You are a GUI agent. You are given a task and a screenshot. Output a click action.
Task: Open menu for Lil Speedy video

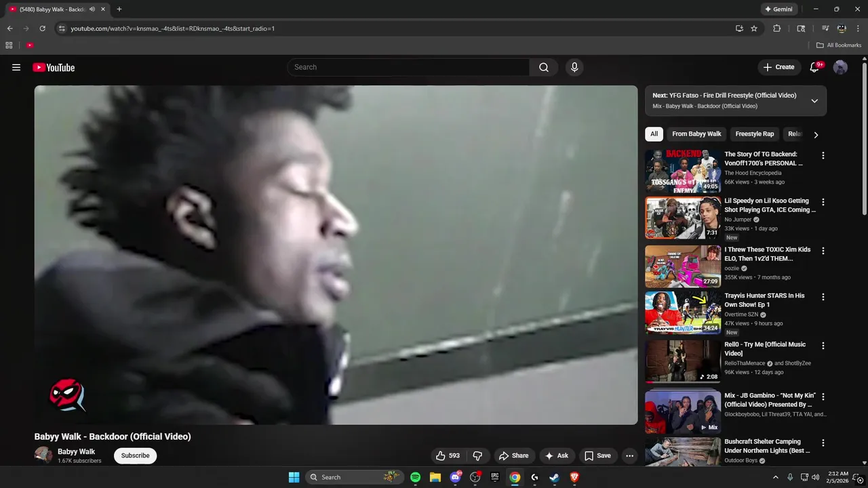(x=823, y=202)
